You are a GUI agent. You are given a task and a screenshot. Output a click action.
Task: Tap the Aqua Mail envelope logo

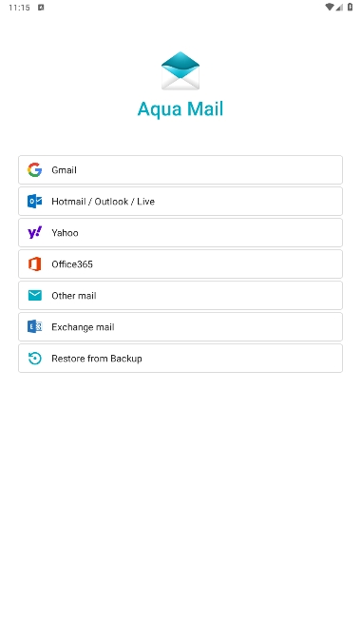pos(180,70)
